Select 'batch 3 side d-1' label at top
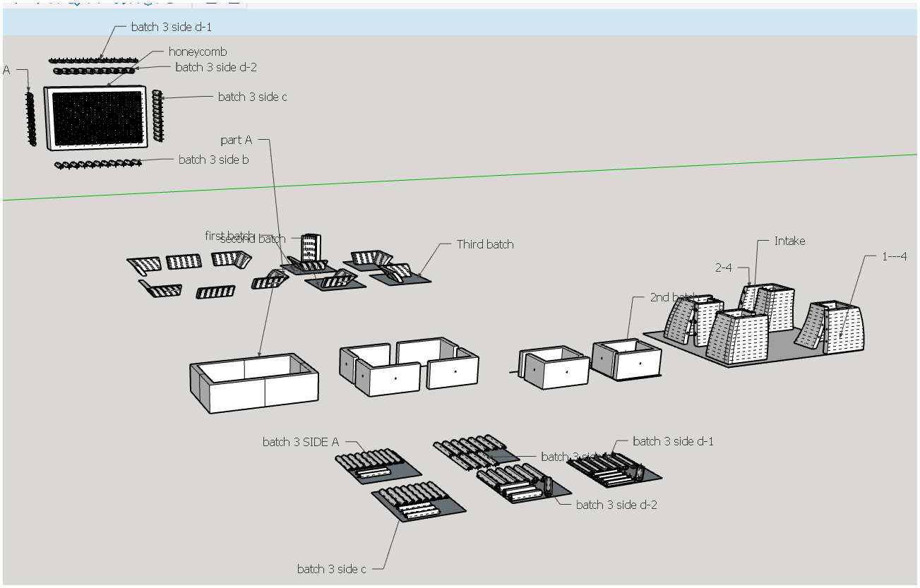The image size is (920, 588). point(171,27)
